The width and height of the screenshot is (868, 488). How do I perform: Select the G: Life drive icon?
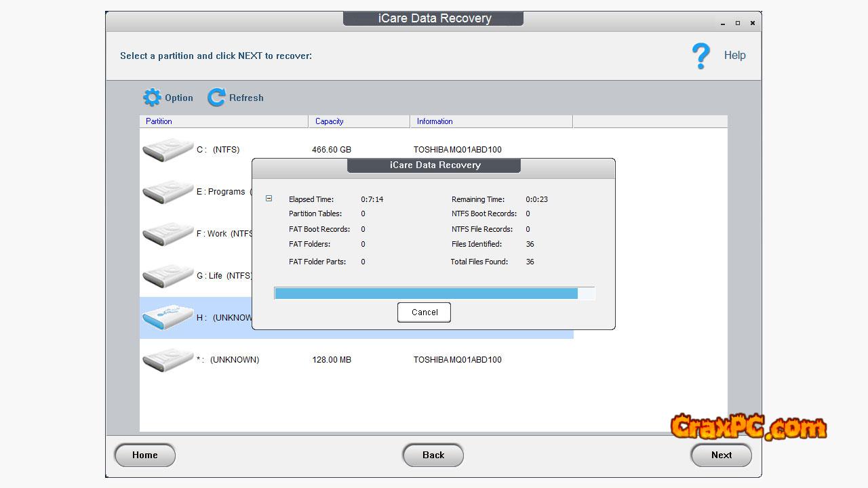tap(167, 276)
